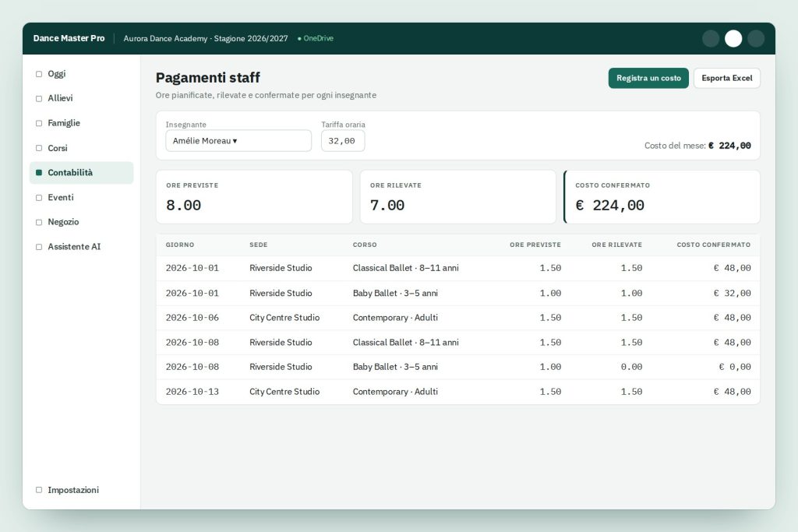Click the Ore rilevate column header
The height and width of the screenshot is (532, 798).
click(x=617, y=245)
